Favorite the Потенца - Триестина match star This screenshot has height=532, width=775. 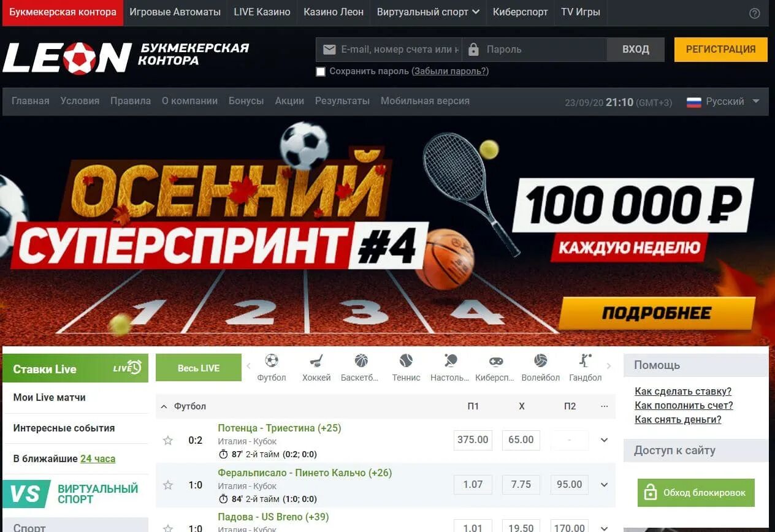pyautogui.click(x=168, y=440)
